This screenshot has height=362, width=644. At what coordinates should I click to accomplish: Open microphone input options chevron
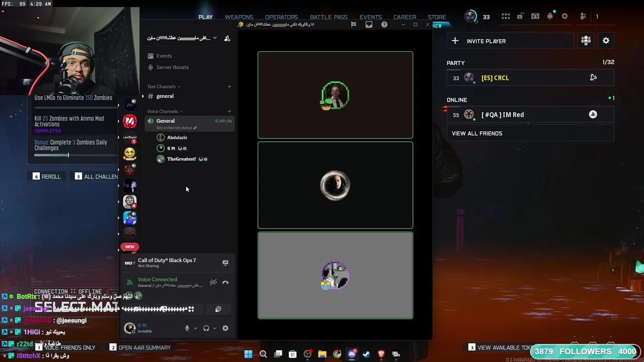(x=195, y=328)
